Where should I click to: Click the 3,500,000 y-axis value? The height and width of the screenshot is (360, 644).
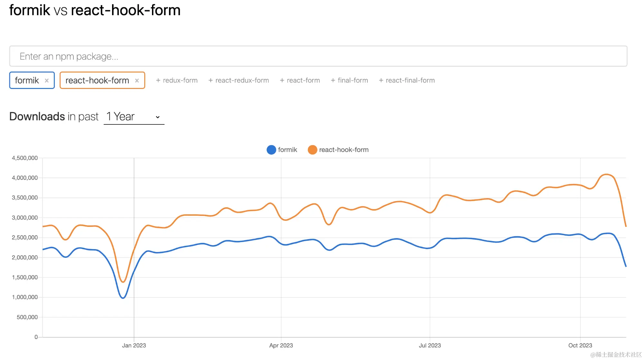click(25, 198)
